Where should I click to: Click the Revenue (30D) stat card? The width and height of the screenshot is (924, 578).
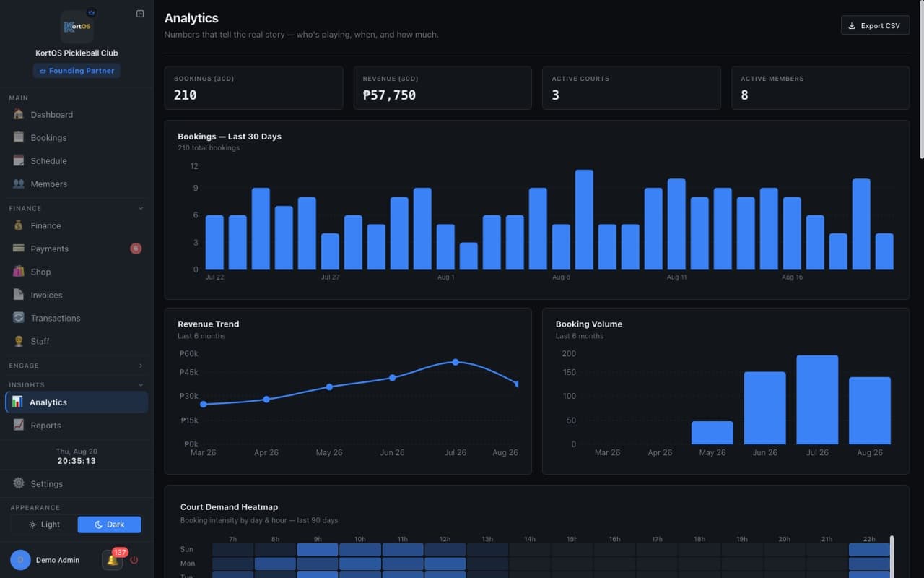443,88
